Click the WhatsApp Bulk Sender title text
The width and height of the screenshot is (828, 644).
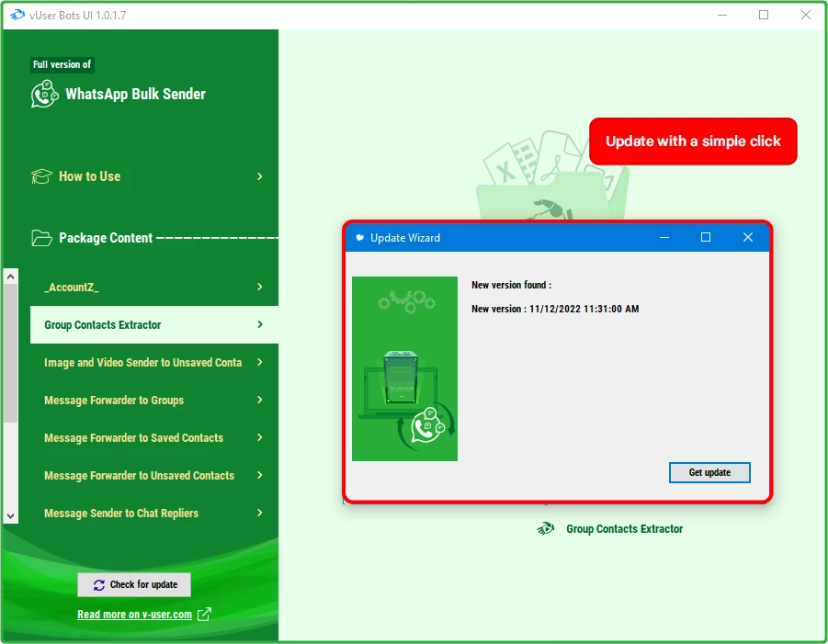point(135,94)
